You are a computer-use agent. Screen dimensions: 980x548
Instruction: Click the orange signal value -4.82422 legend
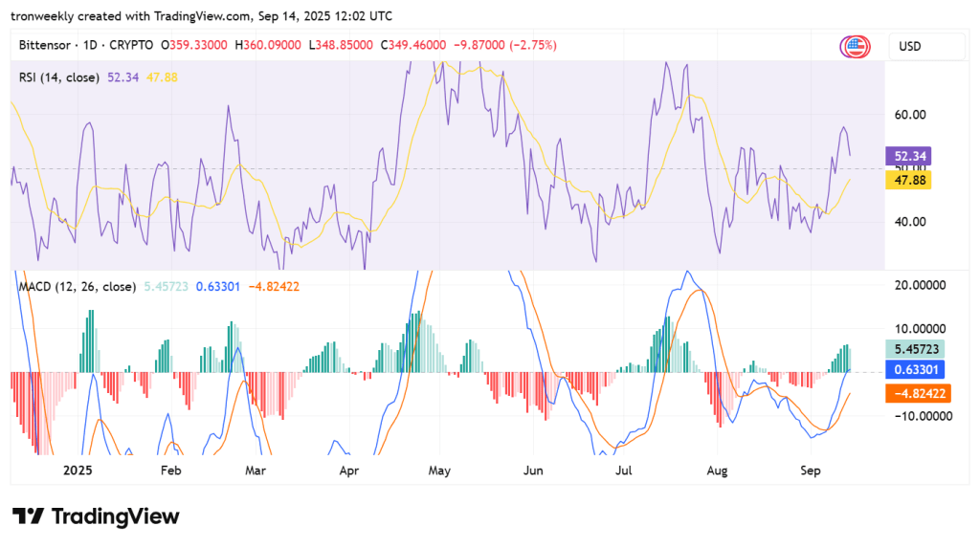[274, 287]
